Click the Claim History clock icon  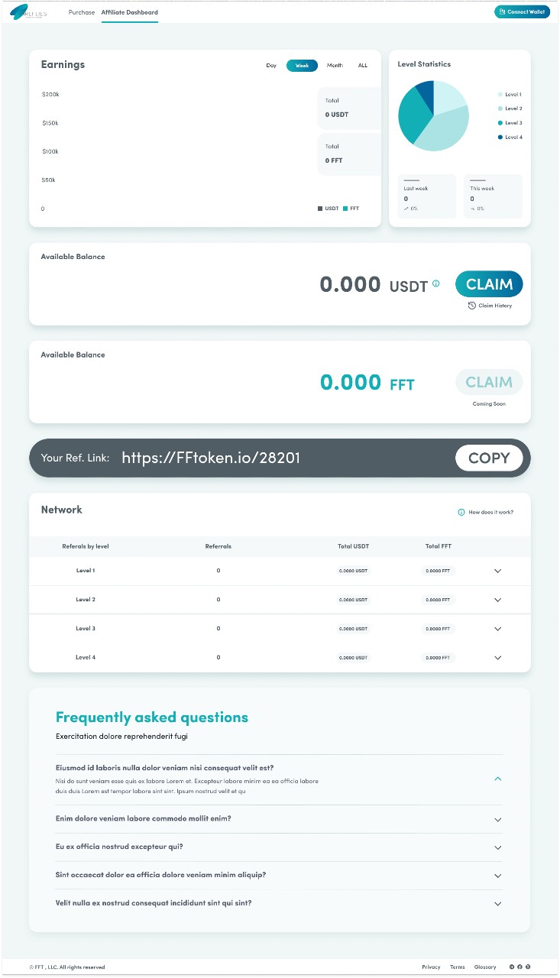point(472,306)
